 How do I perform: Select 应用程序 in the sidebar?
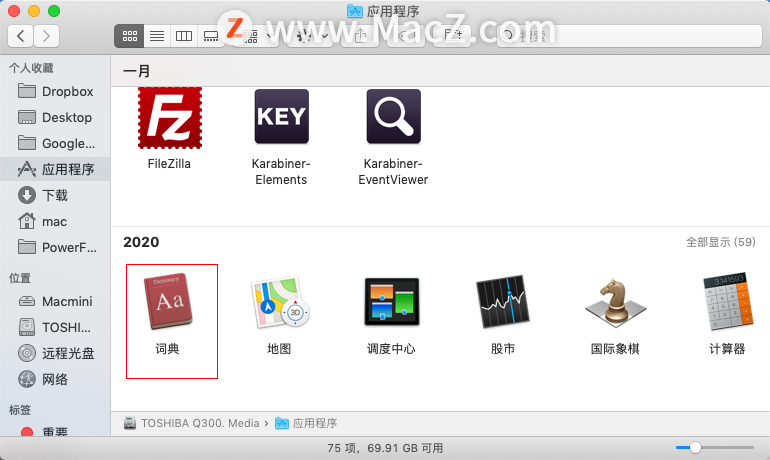[x=55, y=169]
